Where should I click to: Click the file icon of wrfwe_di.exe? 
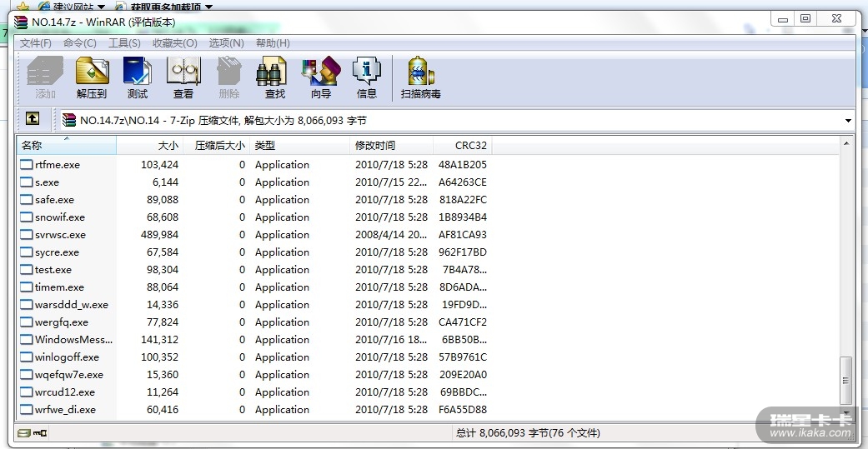[27, 409]
